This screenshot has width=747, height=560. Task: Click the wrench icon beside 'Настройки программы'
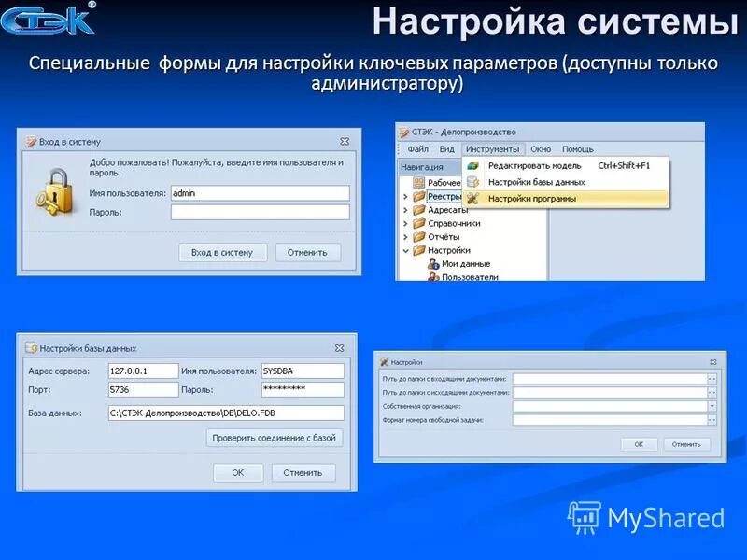click(x=472, y=199)
